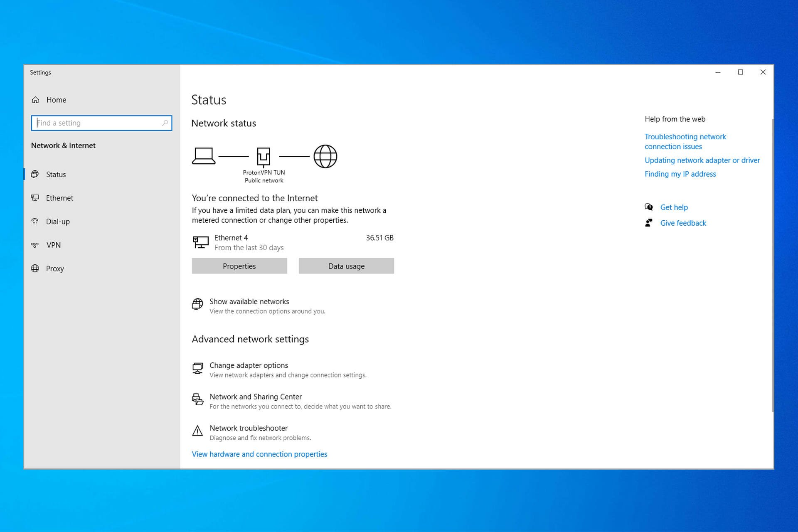
Task: Click the Properties button for Ethernet 4
Action: pos(239,266)
